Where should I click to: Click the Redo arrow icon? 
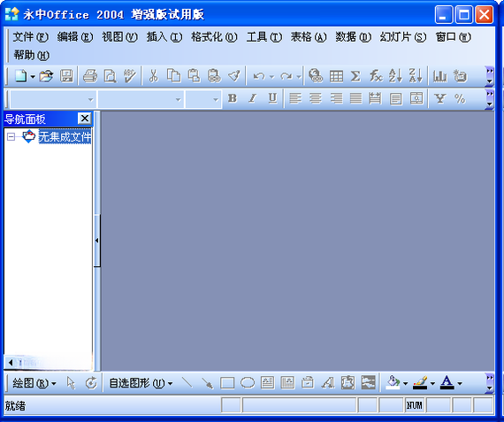click(x=286, y=77)
